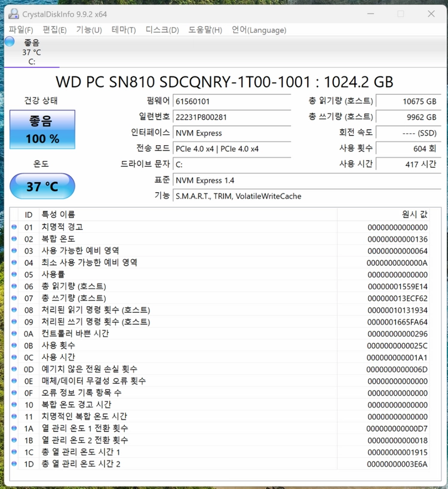
Task: Select attribute name 복합 온도
Action: pos(59,239)
